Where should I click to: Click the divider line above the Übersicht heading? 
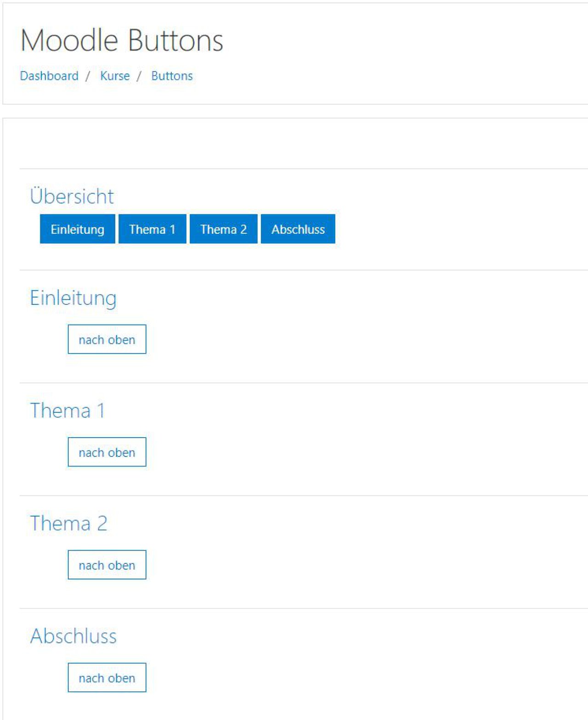[304, 169]
